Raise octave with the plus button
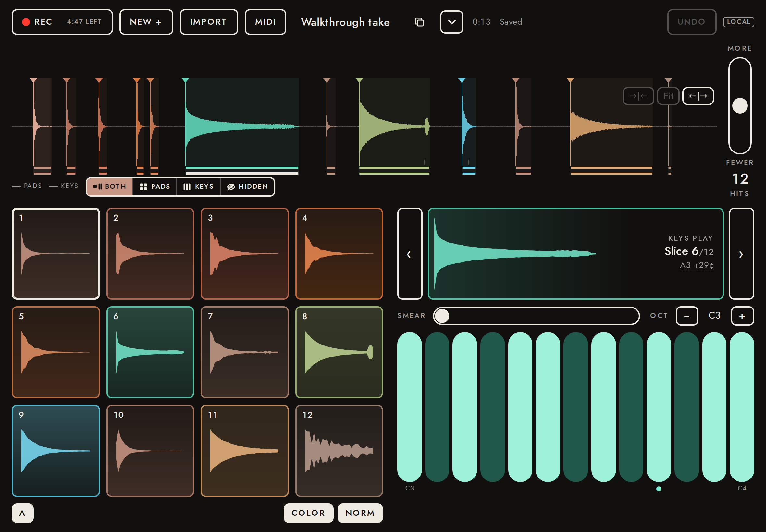The height and width of the screenshot is (532, 766). [742, 316]
